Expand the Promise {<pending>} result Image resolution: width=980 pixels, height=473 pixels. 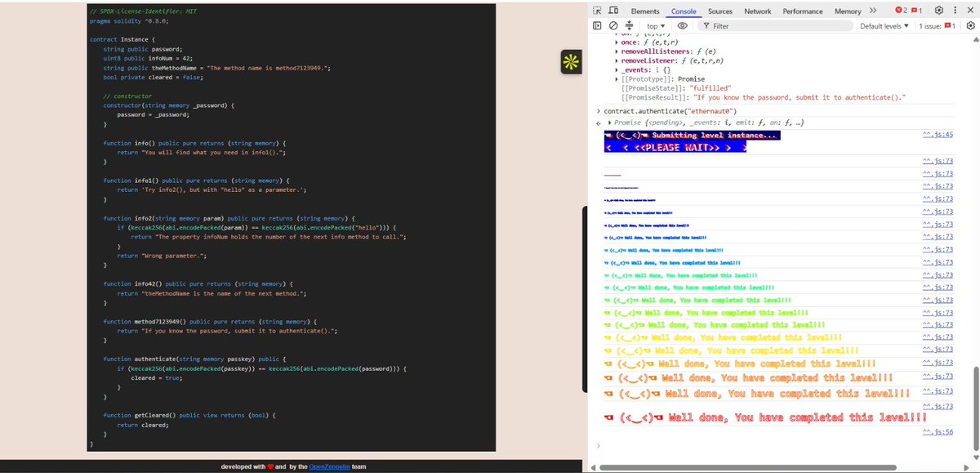610,123
